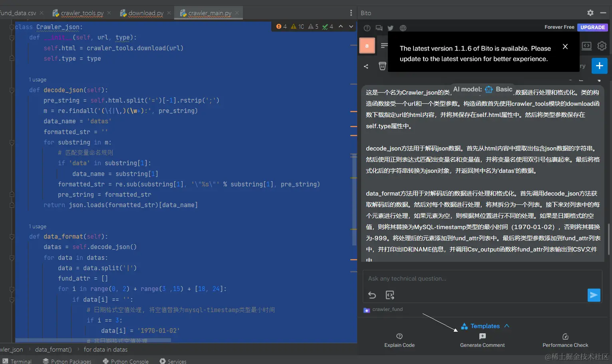Click the orange 'a' user avatar
Screen dimensions: 612x364
click(x=367, y=45)
